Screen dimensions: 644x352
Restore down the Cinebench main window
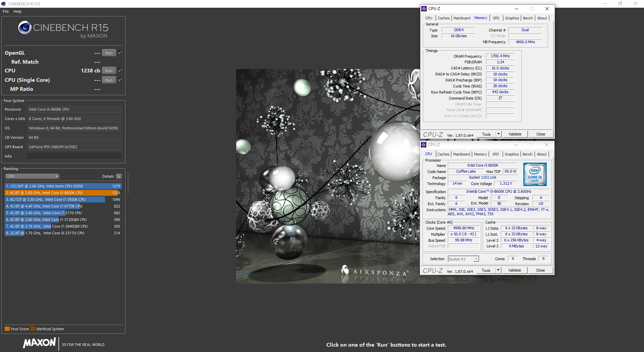pos(620,4)
